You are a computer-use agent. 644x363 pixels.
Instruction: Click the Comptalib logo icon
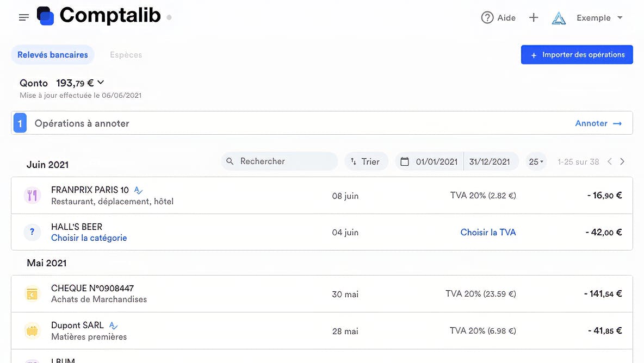point(45,16)
